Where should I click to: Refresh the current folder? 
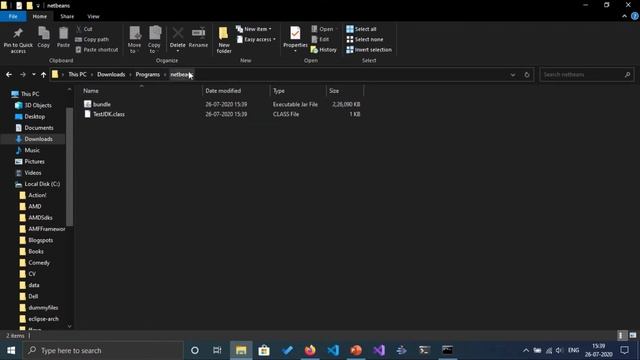pos(527,75)
